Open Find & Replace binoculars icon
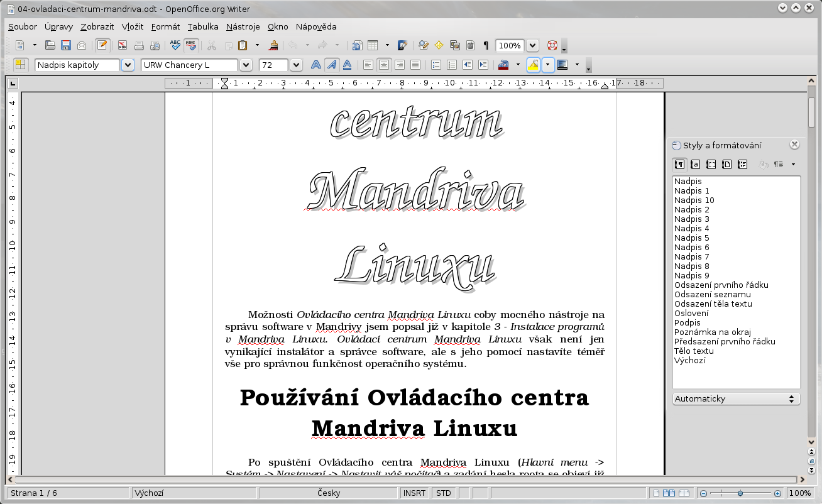 tap(424, 45)
